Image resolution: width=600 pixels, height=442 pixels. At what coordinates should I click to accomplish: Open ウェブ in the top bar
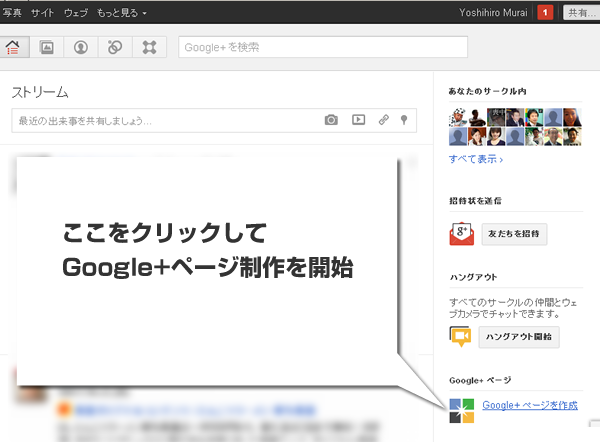76,13
